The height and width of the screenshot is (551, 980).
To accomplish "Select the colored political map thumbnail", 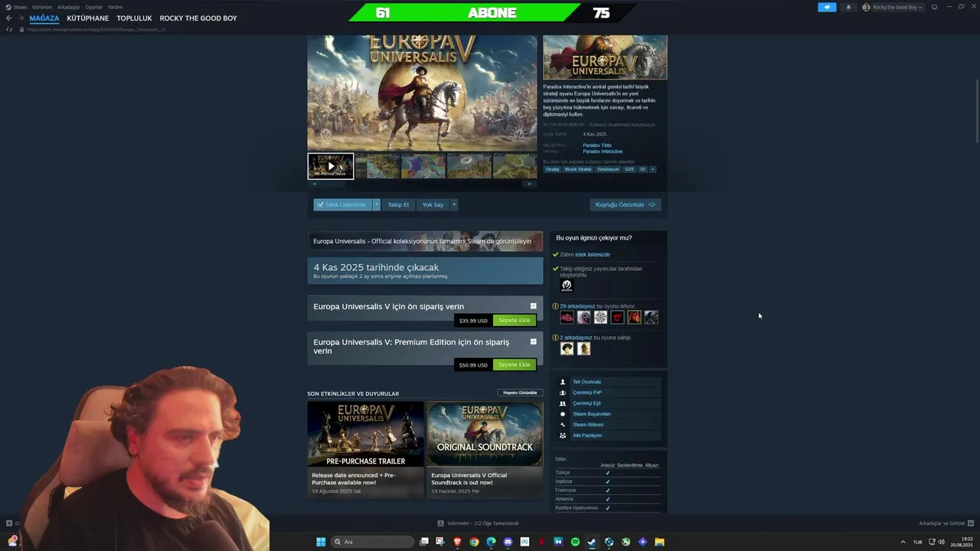I will pyautogui.click(x=423, y=166).
